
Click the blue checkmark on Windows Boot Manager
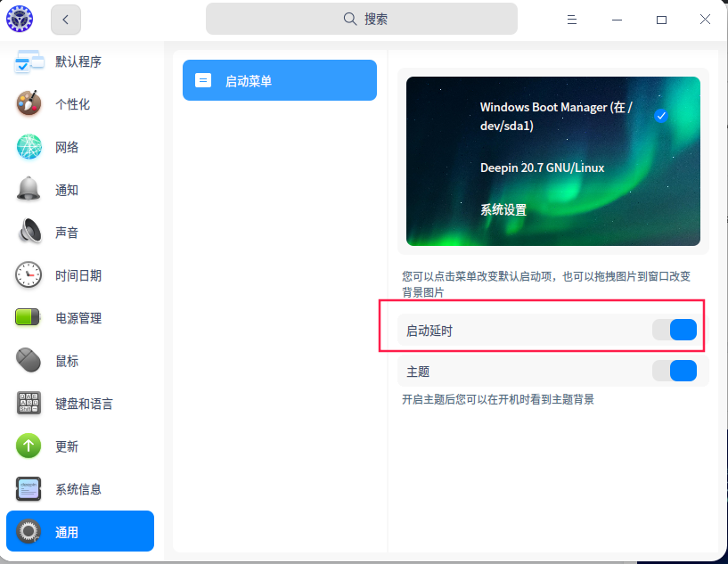tap(661, 116)
